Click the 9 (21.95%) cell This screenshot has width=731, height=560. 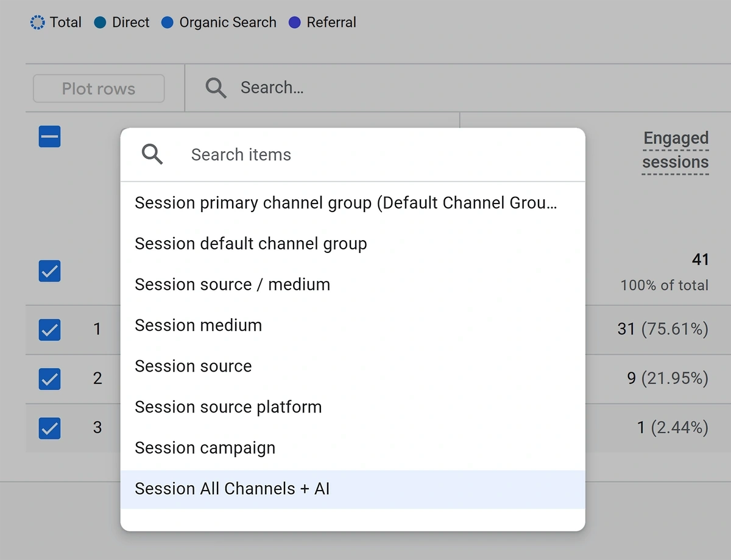pos(668,378)
